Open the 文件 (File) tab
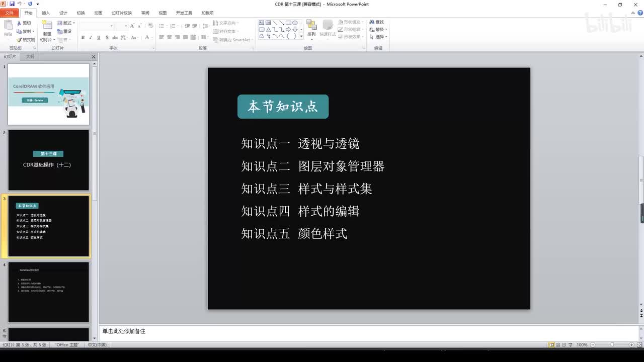644x362 pixels. tap(10, 13)
